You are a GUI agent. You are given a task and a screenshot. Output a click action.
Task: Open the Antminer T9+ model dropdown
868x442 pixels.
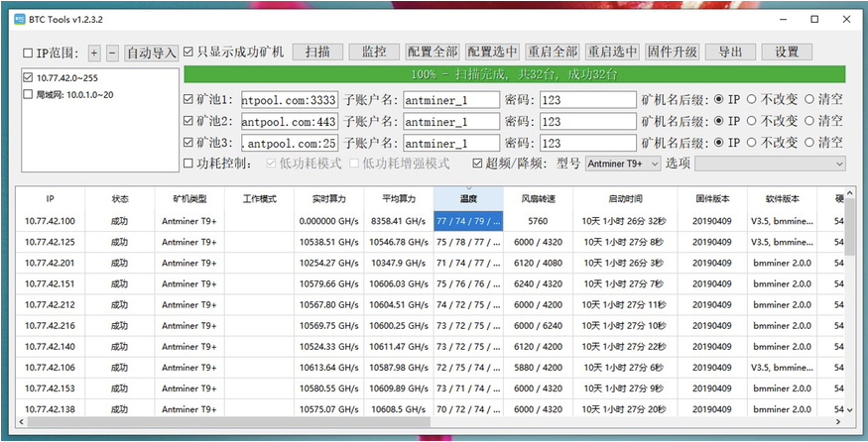click(623, 164)
